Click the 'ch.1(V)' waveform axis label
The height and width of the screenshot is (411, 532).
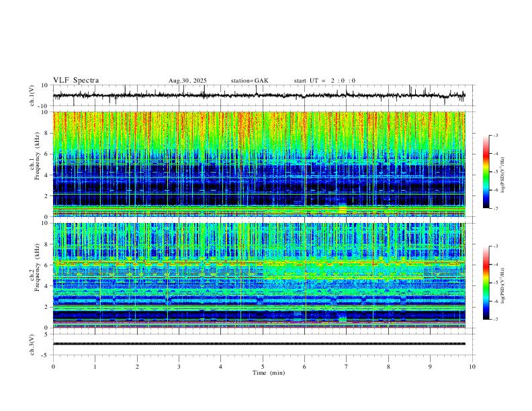tap(32, 95)
